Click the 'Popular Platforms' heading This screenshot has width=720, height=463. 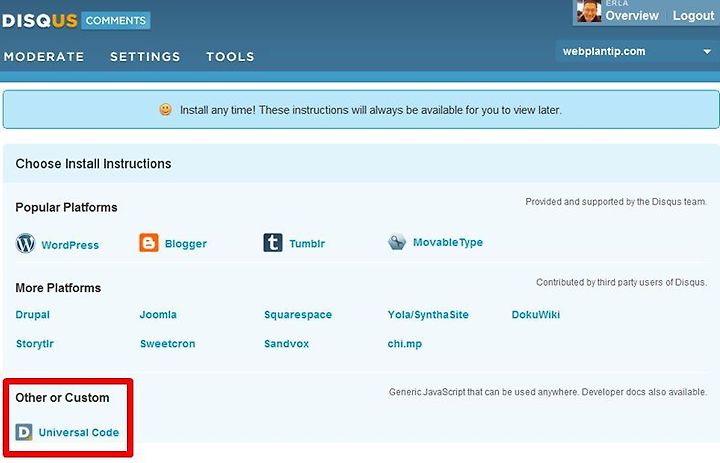[67, 208]
